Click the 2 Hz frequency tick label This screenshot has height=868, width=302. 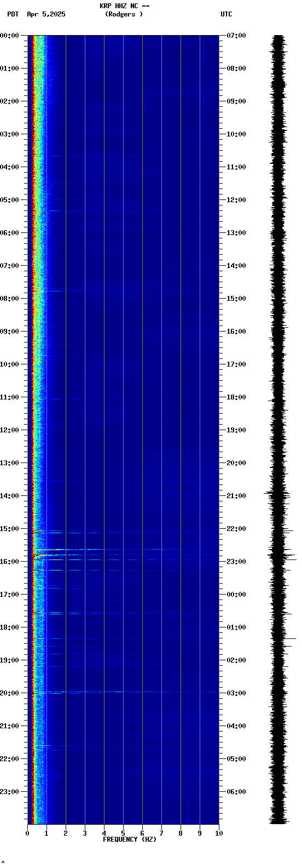[66, 833]
